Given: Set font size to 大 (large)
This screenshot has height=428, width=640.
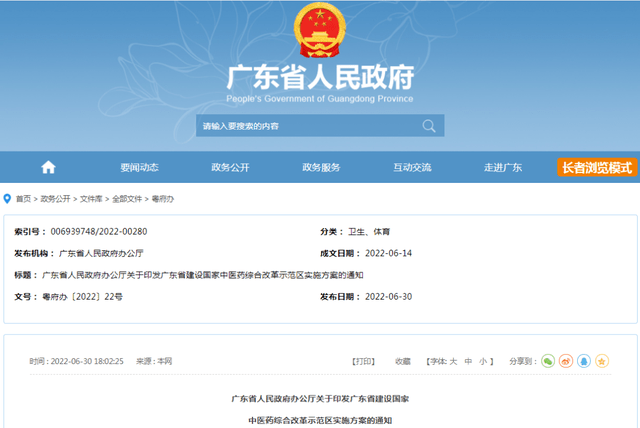Looking at the screenshot, I should click(452, 360).
